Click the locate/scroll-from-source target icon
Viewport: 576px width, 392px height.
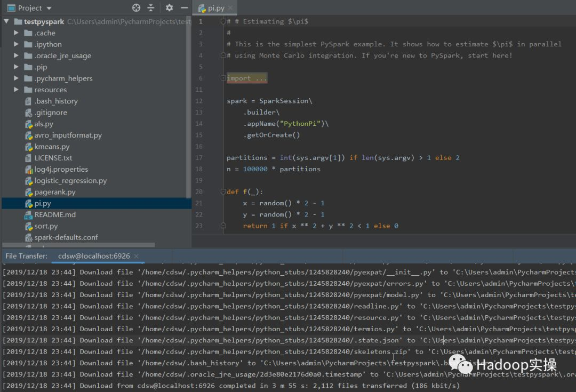tap(136, 8)
